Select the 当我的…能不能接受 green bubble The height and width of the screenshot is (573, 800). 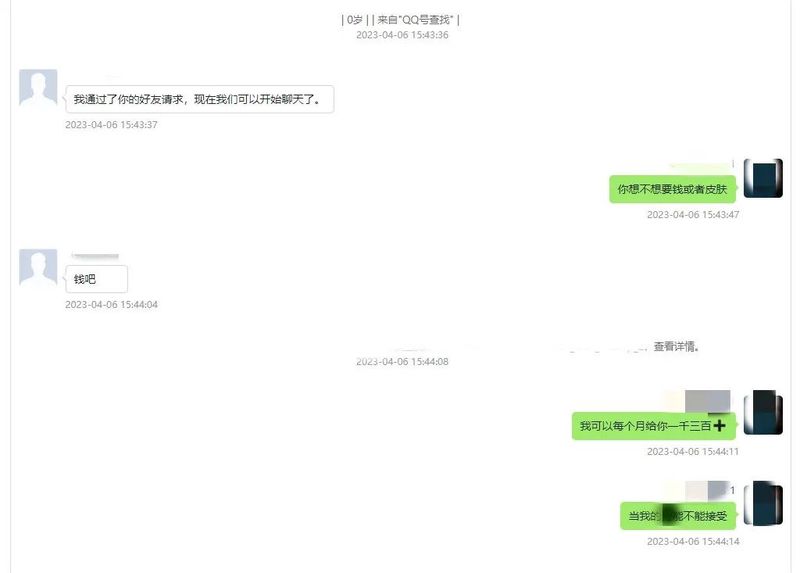[x=678, y=516]
